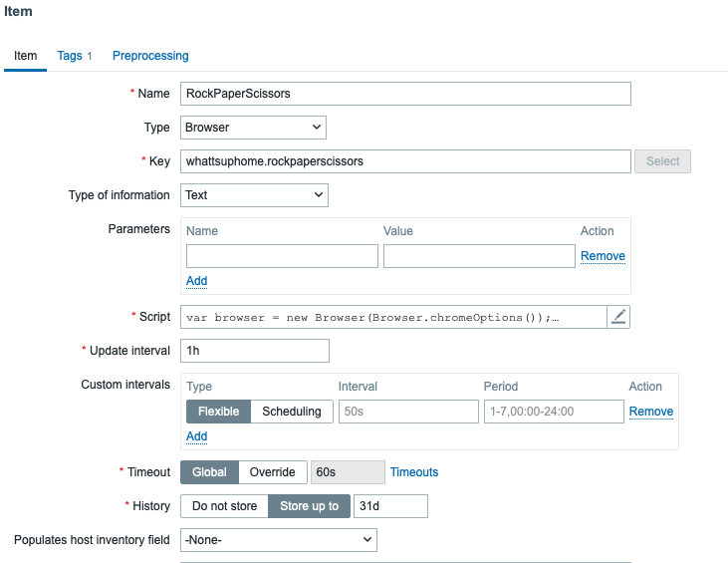Open the Type dropdown showing Browser
This screenshot has height=563, width=728.
click(x=254, y=128)
